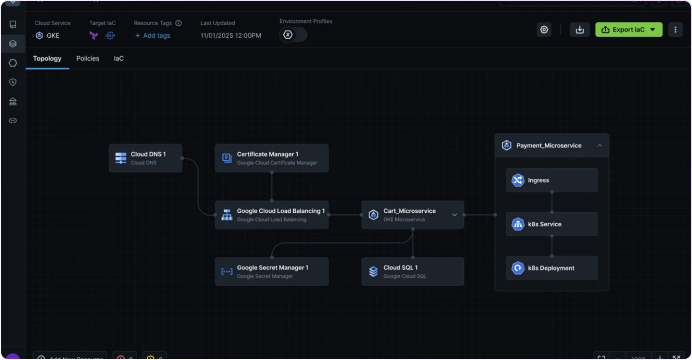Open settings with the gear icon
Screen dimensions: 692x360
544,30
